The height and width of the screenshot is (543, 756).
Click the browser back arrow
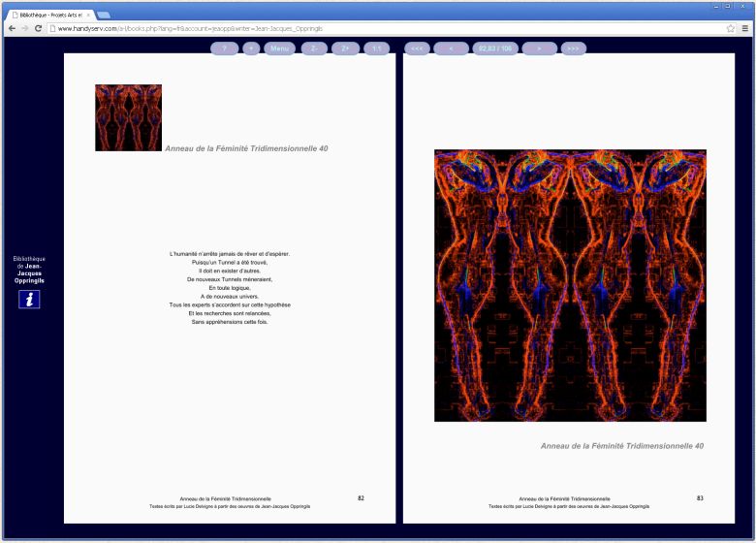12,28
